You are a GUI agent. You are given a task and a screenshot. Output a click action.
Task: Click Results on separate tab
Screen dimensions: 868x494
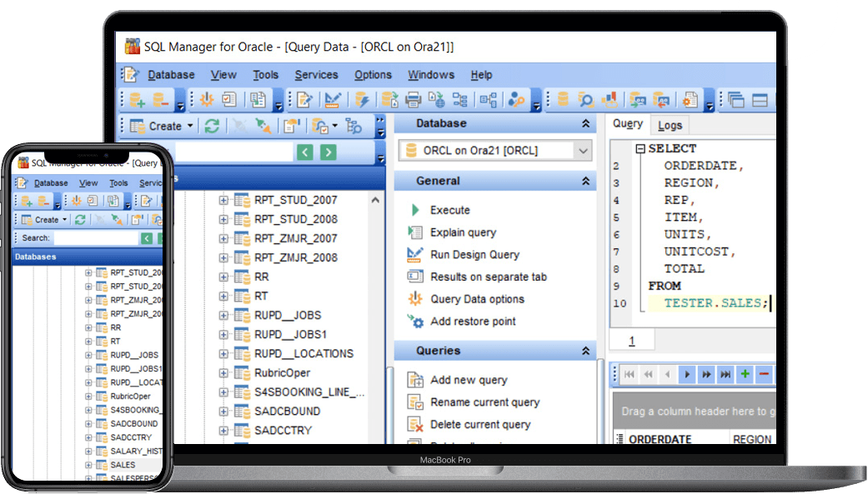pos(489,277)
